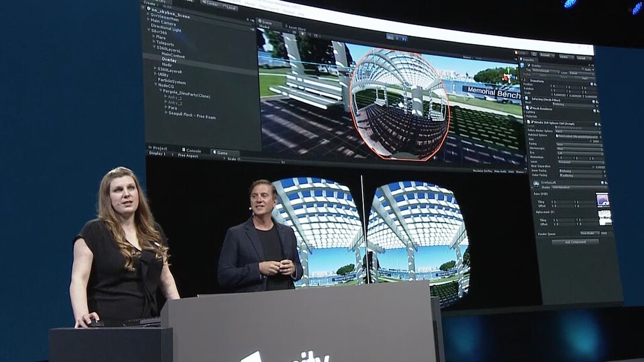Open the Free Aspect resolution dropdown
The image size is (644, 362).
(188, 155)
